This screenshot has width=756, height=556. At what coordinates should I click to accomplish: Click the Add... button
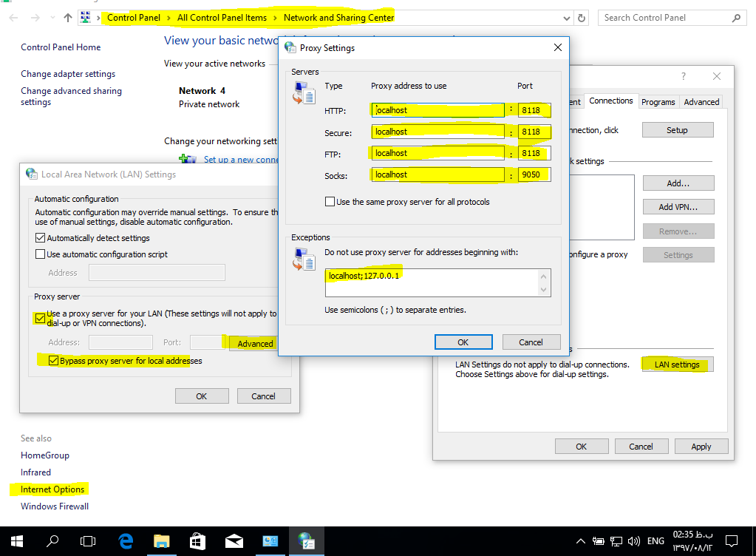[x=678, y=183]
